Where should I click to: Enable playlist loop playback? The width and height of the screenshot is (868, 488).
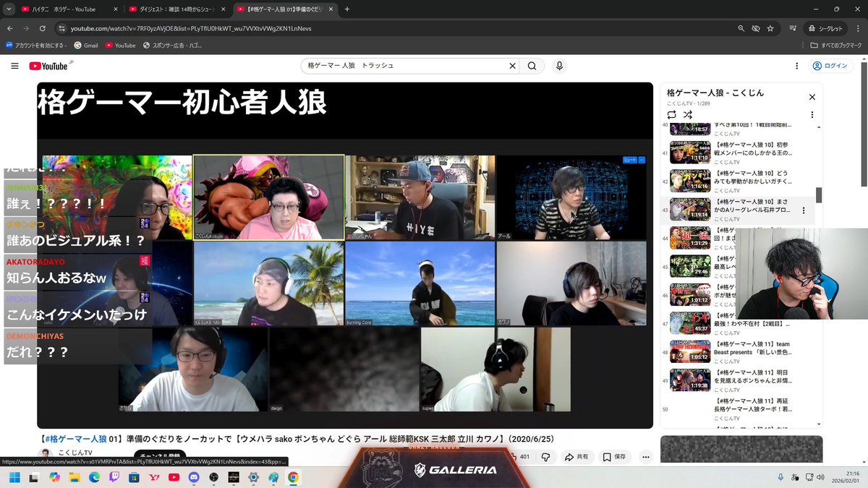(x=671, y=114)
